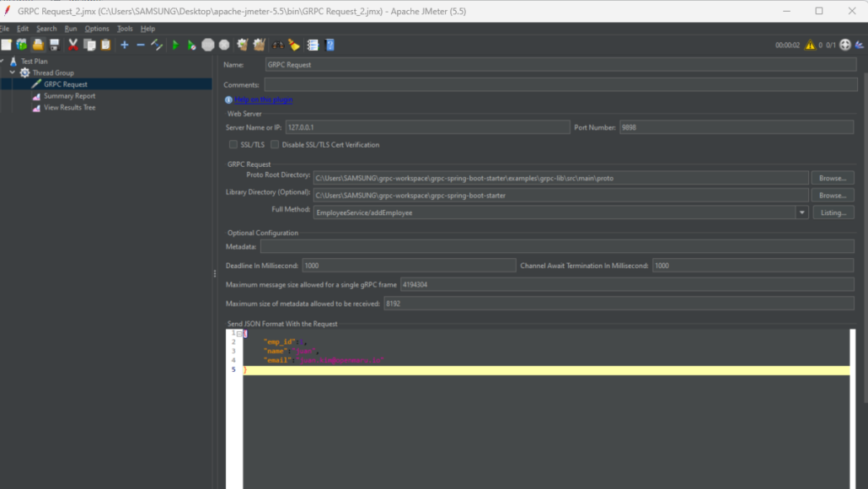Enable the SSL/TLS checkbox

pos(233,145)
